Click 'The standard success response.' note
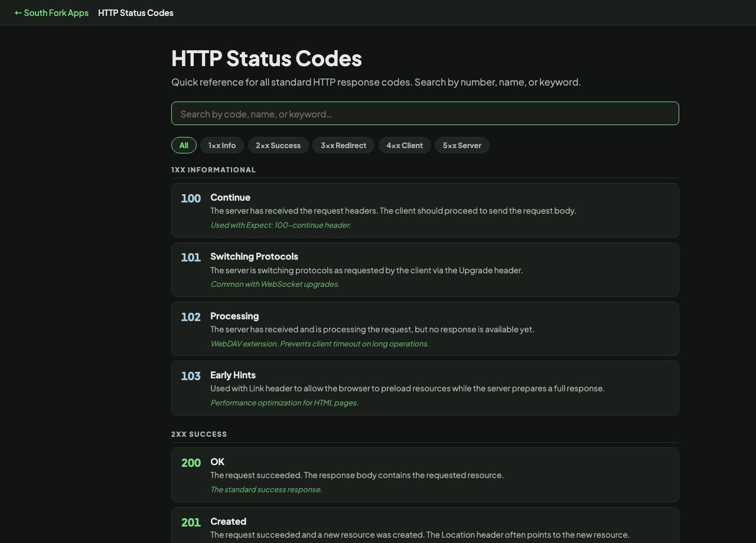Image resolution: width=756 pixels, height=543 pixels. [x=266, y=489]
